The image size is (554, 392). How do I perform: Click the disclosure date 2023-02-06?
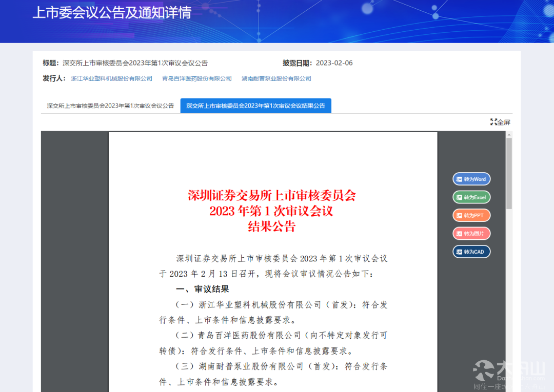334,63
